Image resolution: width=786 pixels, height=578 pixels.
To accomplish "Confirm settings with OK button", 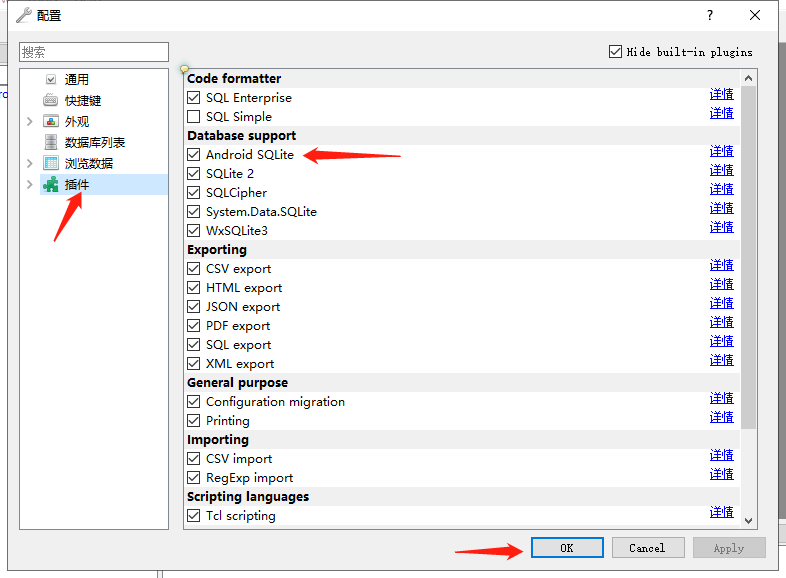I will pos(567,548).
